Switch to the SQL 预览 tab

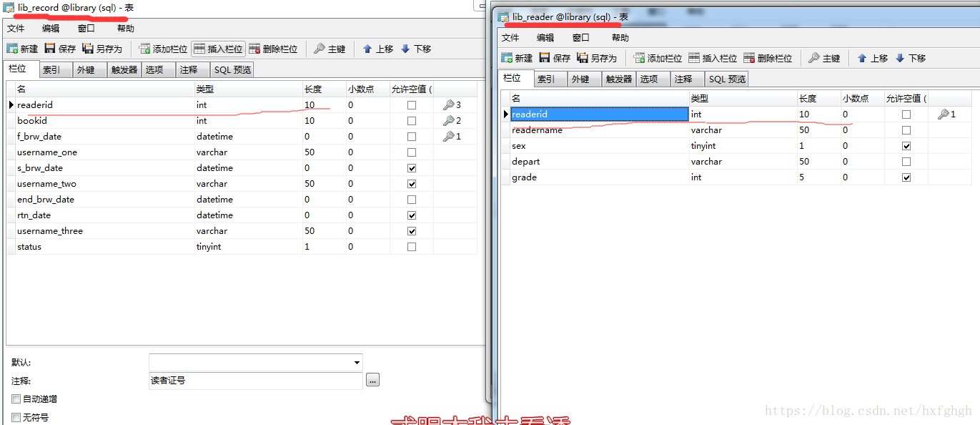[x=232, y=69]
